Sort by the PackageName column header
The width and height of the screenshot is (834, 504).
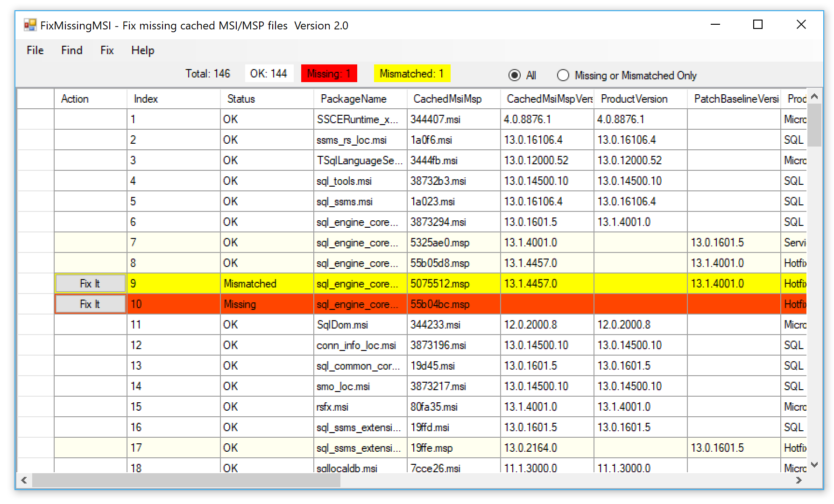[353, 98]
